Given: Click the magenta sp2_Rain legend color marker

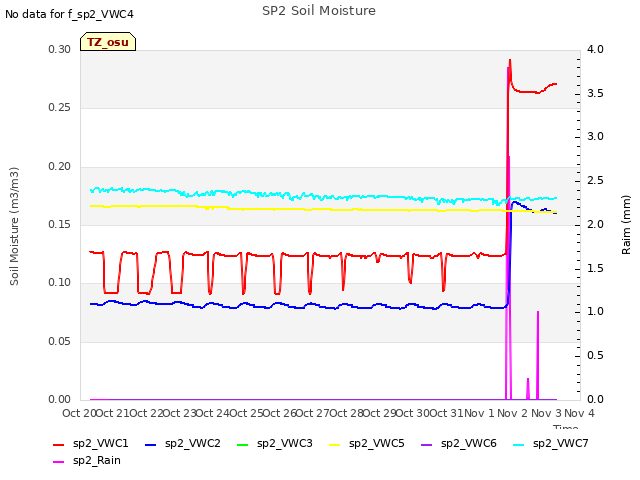Looking at the screenshot, I should click(59, 462).
